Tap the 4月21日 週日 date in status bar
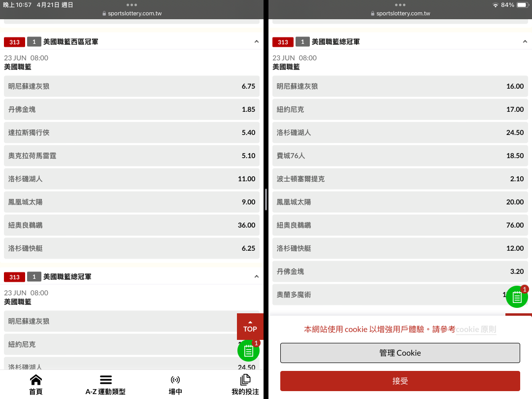Viewport: 532px width, 399px height. tap(55, 5)
